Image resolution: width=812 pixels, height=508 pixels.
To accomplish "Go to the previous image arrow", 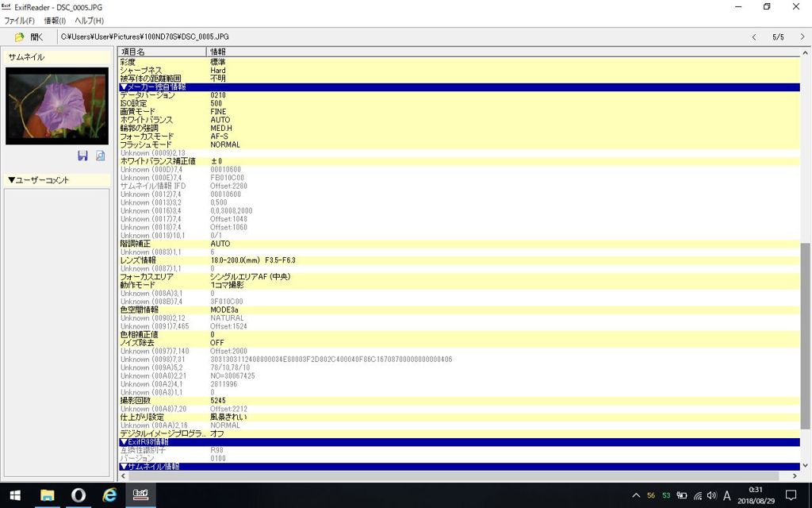I will [x=753, y=37].
